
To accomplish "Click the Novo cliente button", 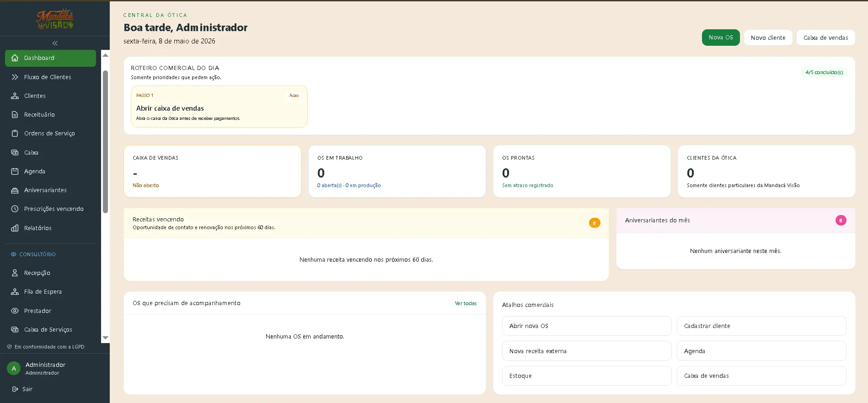I will (x=768, y=38).
